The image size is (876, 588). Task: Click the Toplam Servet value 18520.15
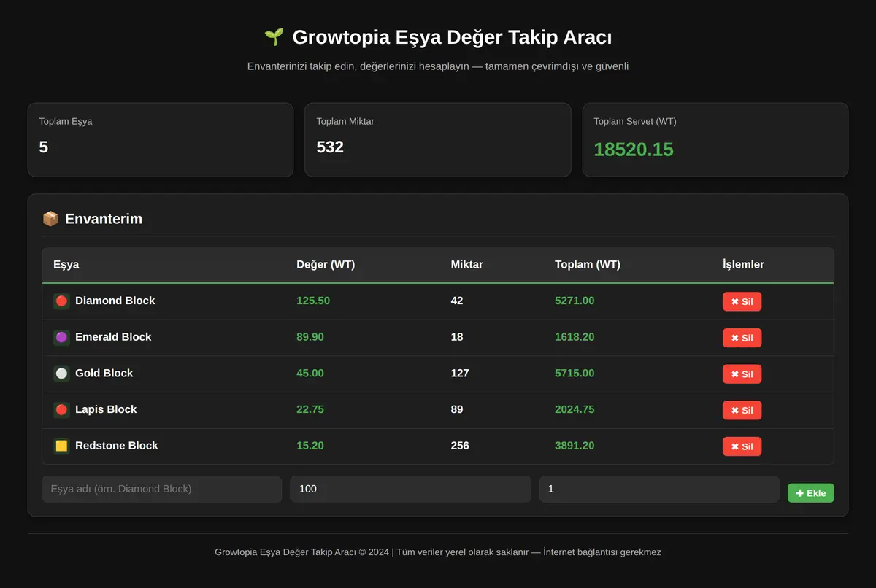[634, 150]
